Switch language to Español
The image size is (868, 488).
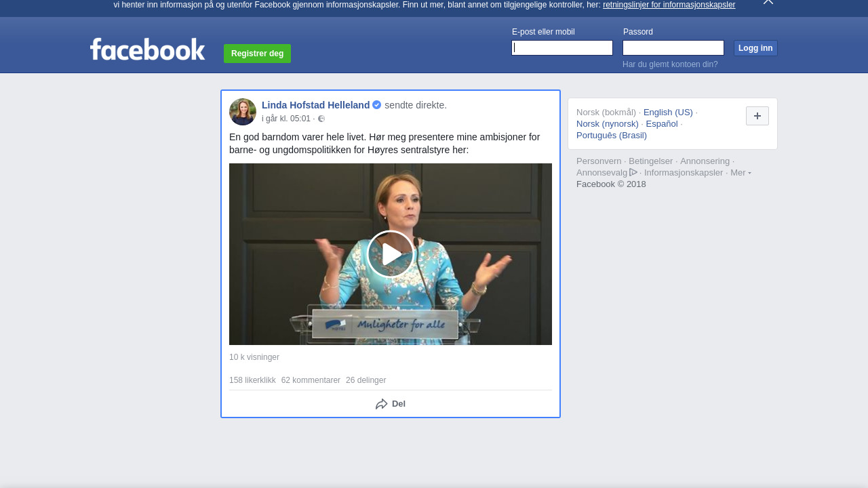662,124
